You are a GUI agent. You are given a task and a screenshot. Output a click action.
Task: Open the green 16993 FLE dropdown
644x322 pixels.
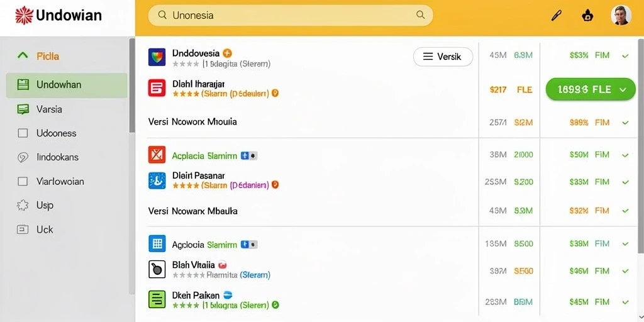(590, 89)
